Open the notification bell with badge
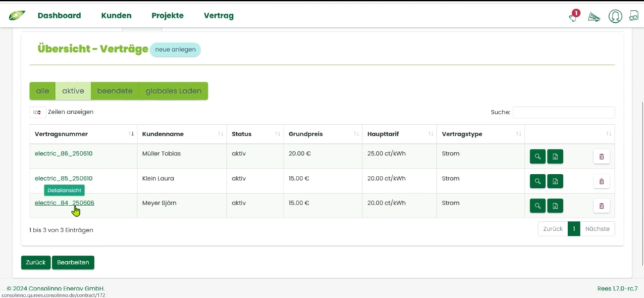 573,16
